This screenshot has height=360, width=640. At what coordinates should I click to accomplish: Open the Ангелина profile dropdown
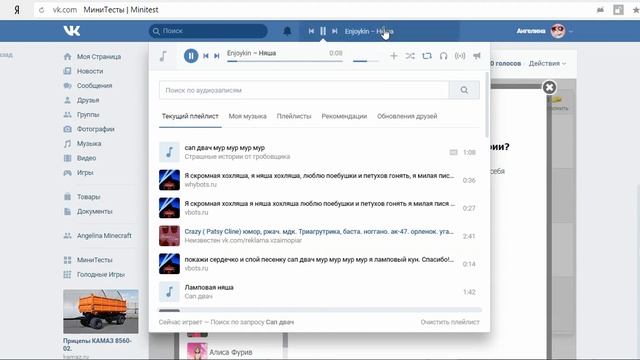click(544, 31)
